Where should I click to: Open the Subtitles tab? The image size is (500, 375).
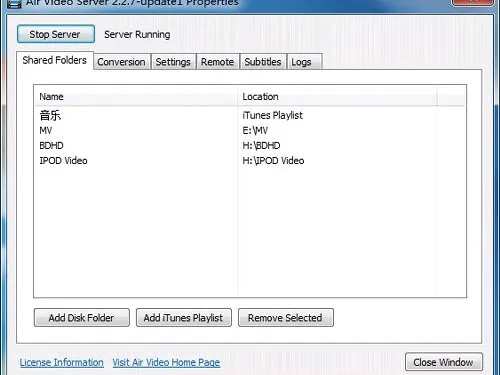(x=263, y=62)
